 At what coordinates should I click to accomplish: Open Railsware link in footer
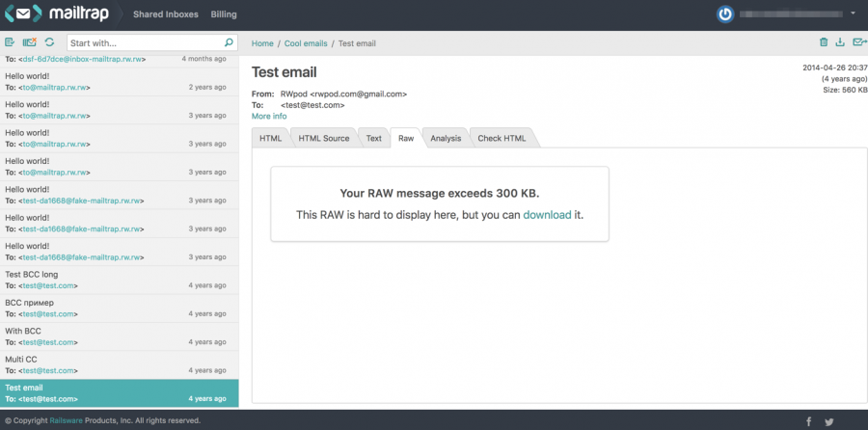point(66,420)
